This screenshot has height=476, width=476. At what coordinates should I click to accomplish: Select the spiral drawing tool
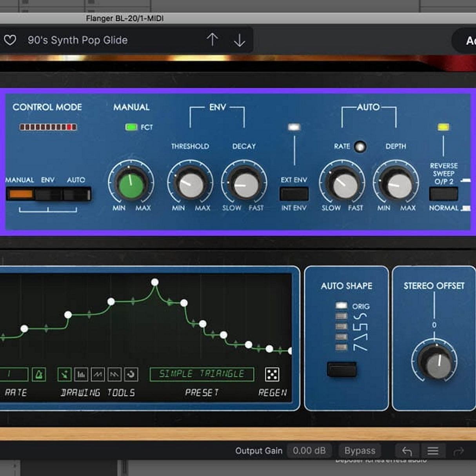pos(131,375)
